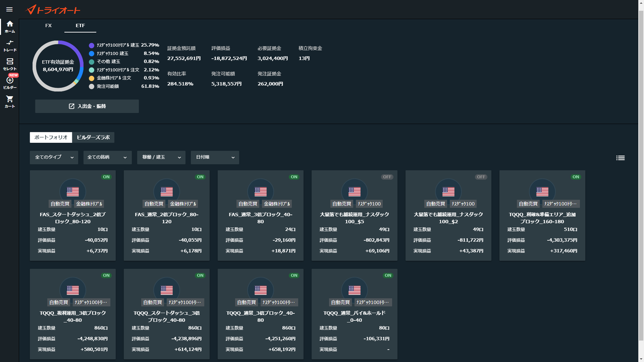Click 発注可能額 value 5,318,557円
The height and width of the screenshot is (362, 644).
(226, 84)
